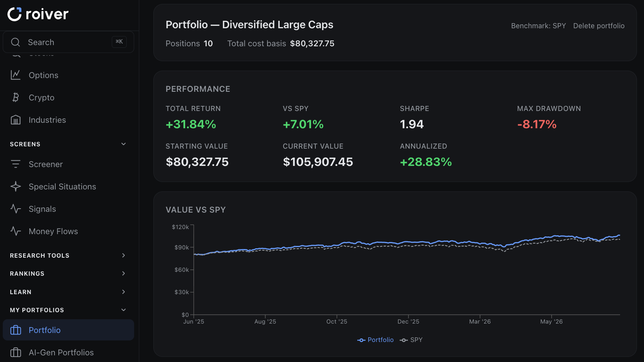644x362 pixels.
Task: Click the $80,327.75 starting value
Action: tap(197, 162)
